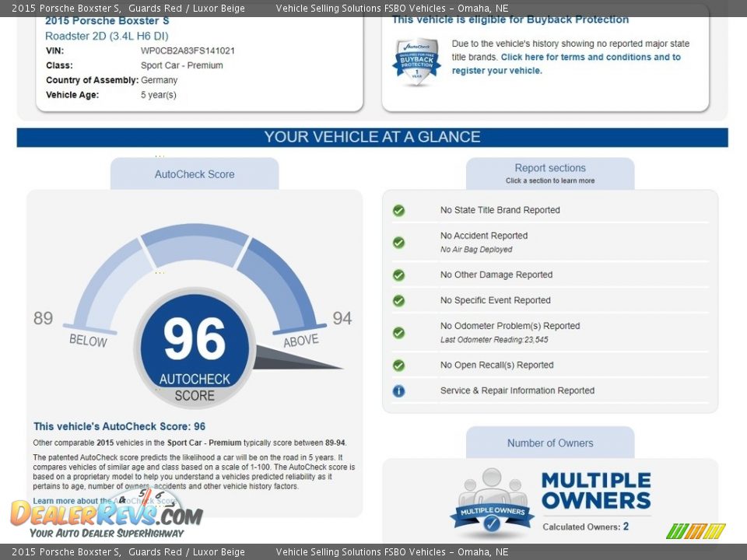Click green check beside No Accident Reported
Image resolution: width=747 pixels, height=560 pixels.
click(x=398, y=243)
